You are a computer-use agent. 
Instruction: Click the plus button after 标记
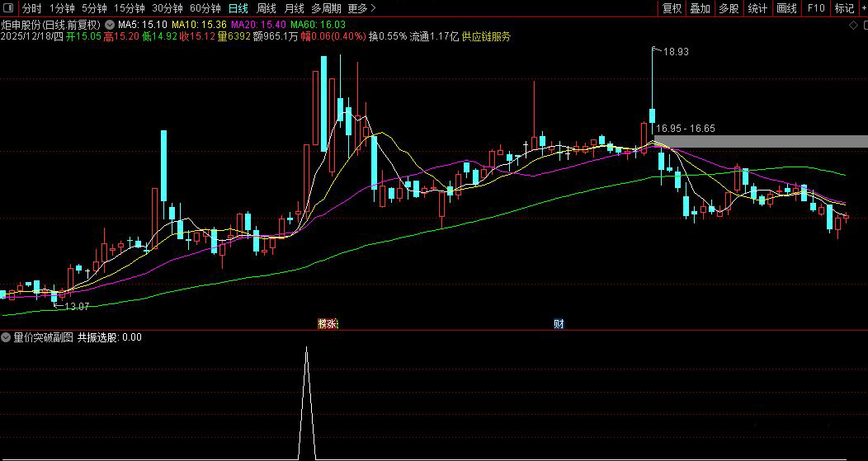(862, 8)
